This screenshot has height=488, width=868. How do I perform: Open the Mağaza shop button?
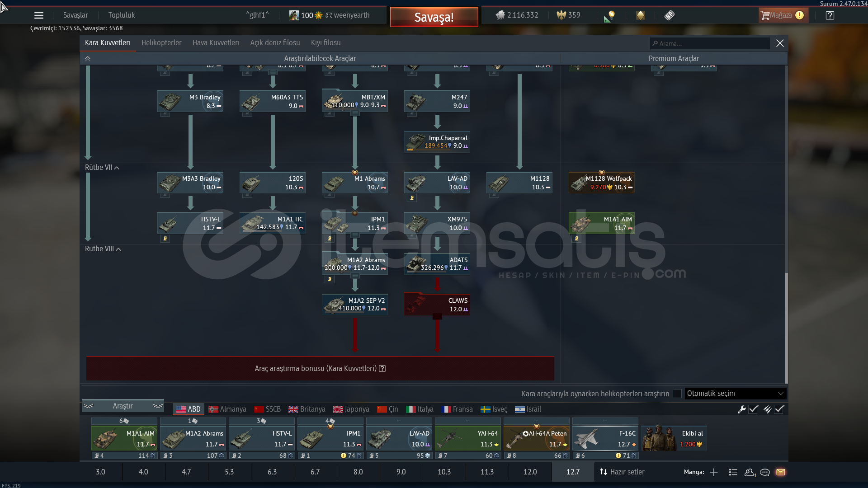[x=783, y=15]
